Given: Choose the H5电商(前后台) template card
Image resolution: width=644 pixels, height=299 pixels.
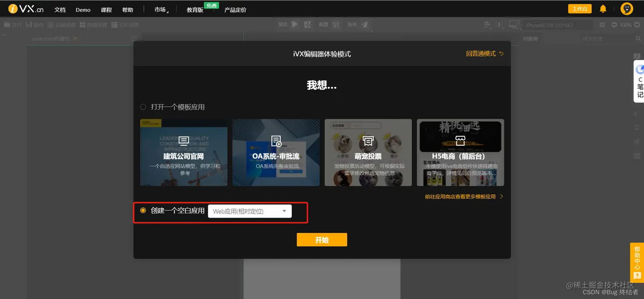Looking at the screenshot, I should [460, 152].
